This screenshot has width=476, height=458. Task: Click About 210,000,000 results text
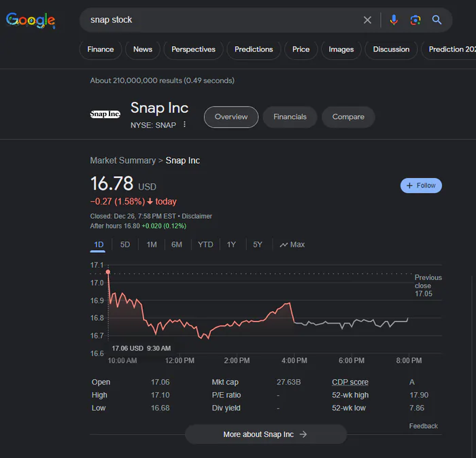[162, 81]
